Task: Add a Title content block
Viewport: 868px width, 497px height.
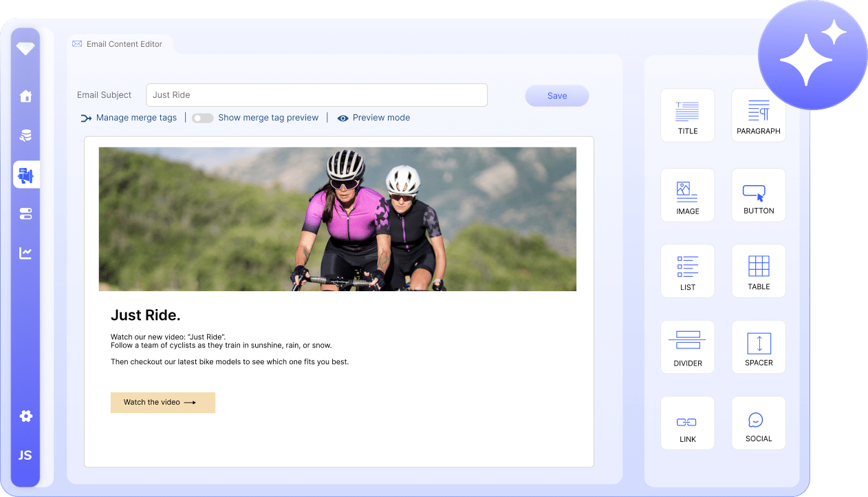Action: [687, 116]
